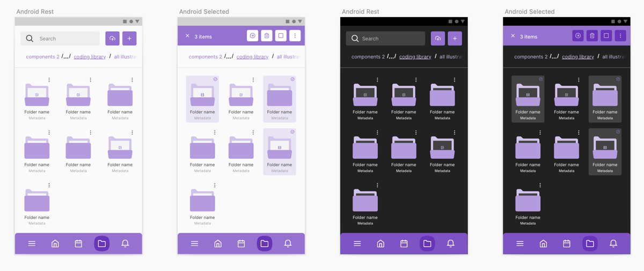
Task: Go to Home in light Rest bottom bar
Action: pos(55,244)
